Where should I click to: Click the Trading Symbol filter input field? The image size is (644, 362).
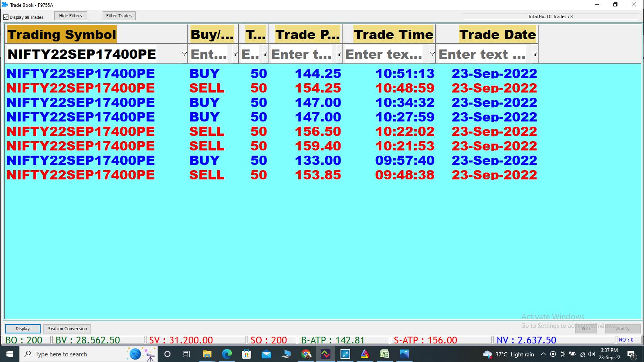[93, 54]
